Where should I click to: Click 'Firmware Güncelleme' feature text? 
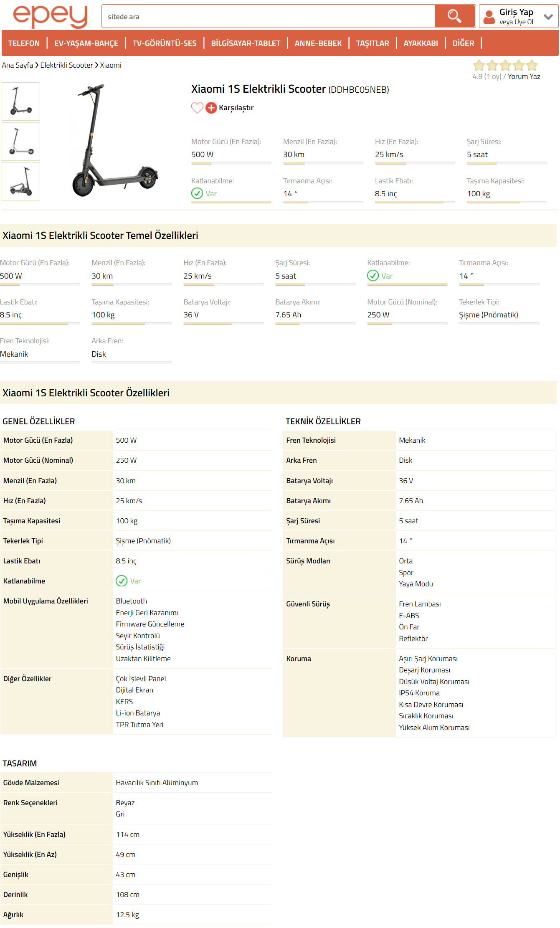click(x=150, y=624)
